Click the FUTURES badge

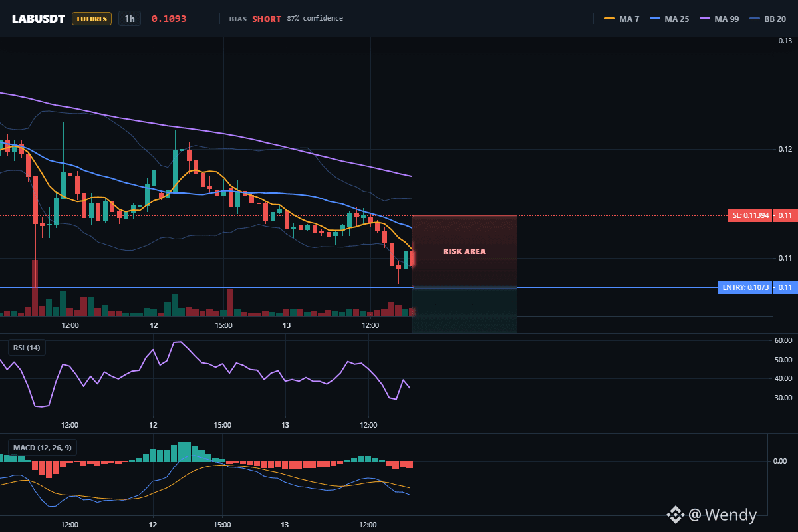[92, 19]
